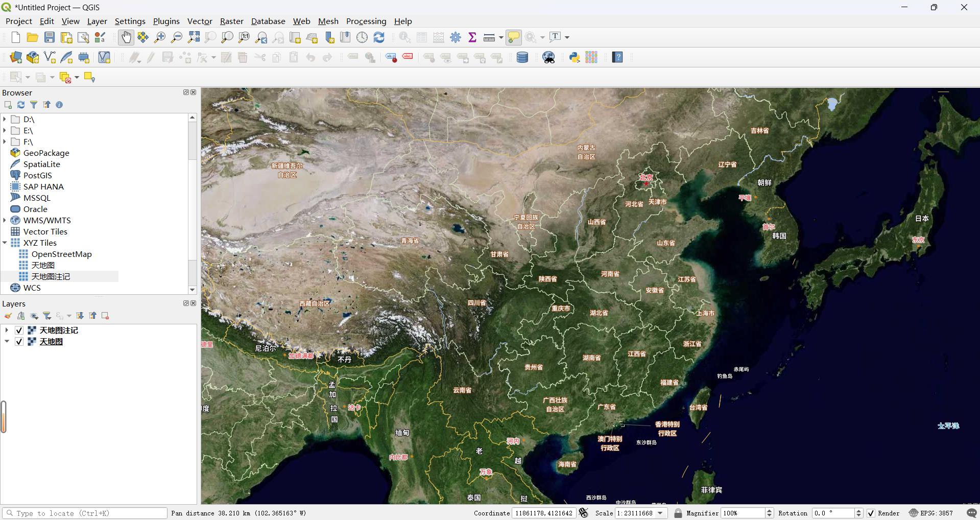Image resolution: width=980 pixels, height=520 pixels.
Task: Open the Data Source Manager
Action: point(16,57)
